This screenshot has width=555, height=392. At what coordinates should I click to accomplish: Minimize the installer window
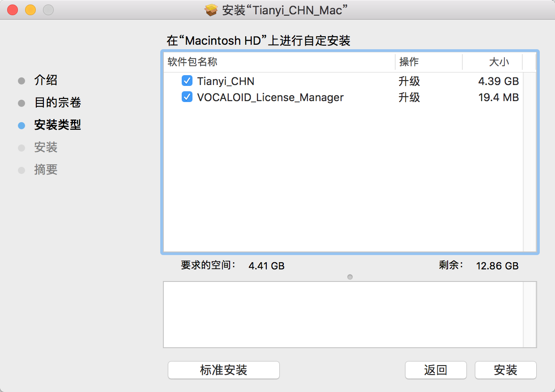[30, 10]
